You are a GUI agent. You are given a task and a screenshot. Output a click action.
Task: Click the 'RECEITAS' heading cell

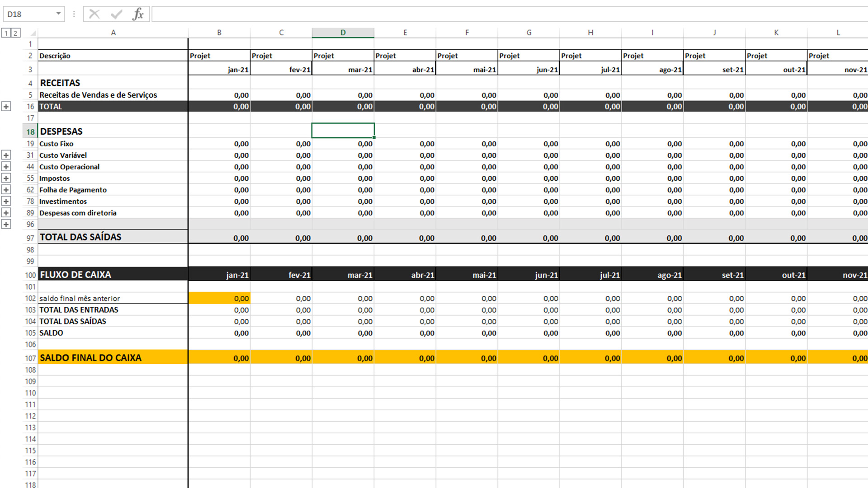pos(113,83)
